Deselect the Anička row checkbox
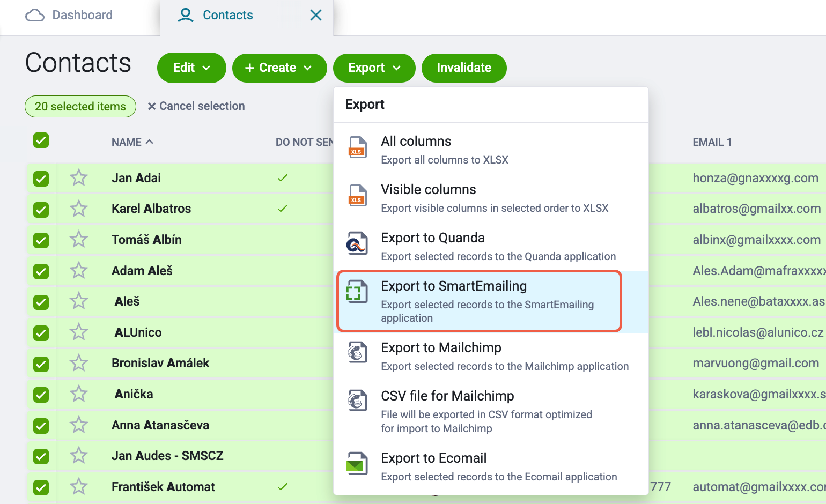Screen dimensions: 826x504 pyautogui.click(x=41, y=395)
